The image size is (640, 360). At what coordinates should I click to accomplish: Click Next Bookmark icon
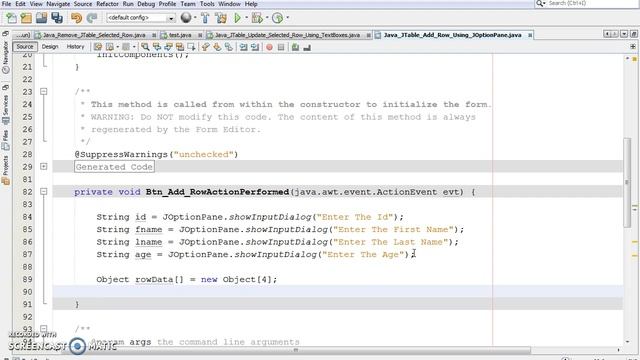[217, 47]
